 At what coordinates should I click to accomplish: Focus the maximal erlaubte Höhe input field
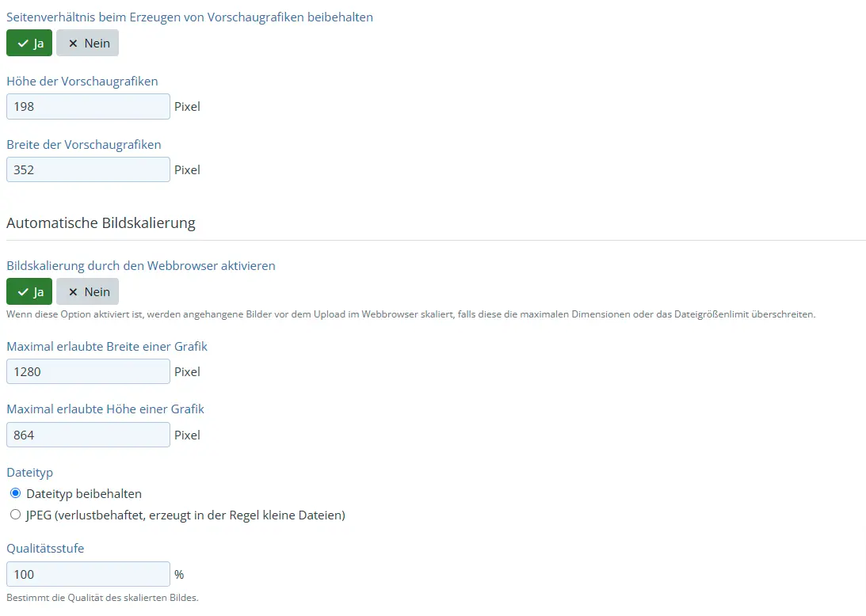point(88,435)
